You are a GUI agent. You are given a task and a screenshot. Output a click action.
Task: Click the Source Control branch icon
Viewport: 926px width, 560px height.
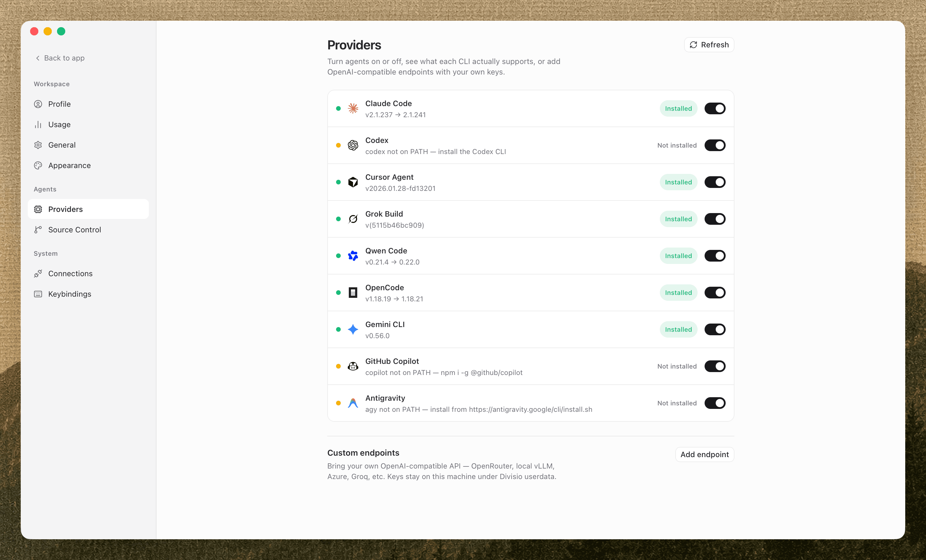38,229
